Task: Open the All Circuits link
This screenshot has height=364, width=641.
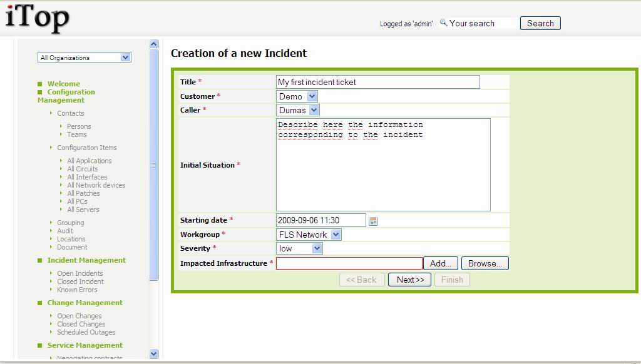Action: 82,169
